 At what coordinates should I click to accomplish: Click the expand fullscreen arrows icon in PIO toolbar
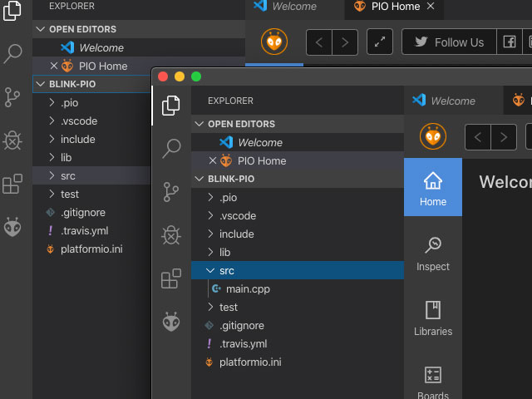(x=380, y=42)
